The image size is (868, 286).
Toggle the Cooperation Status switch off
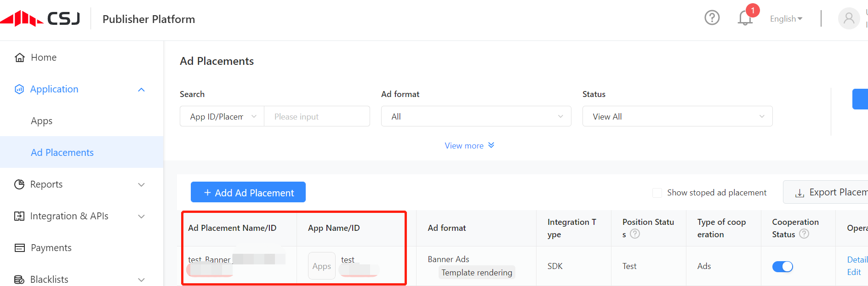[x=782, y=266]
